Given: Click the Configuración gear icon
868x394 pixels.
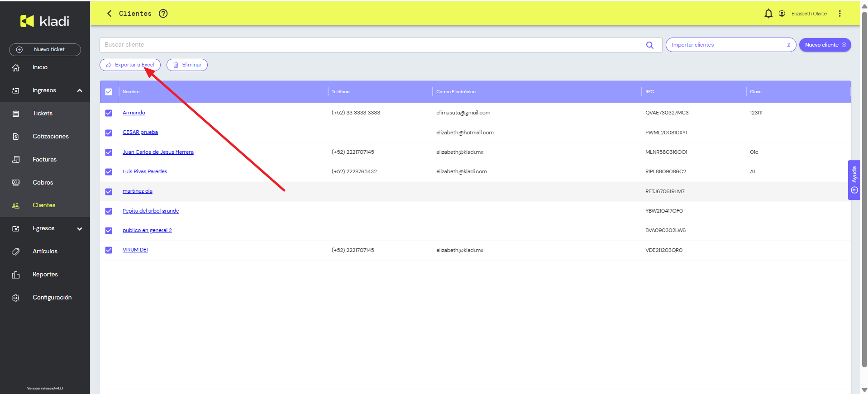Looking at the screenshot, I should click(x=16, y=298).
